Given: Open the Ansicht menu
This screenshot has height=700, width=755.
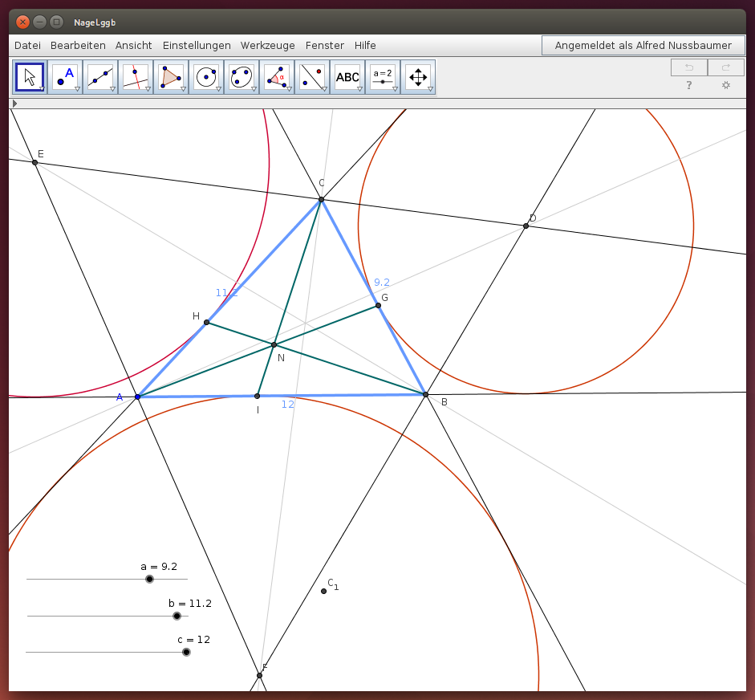Looking at the screenshot, I should [x=133, y=45].
